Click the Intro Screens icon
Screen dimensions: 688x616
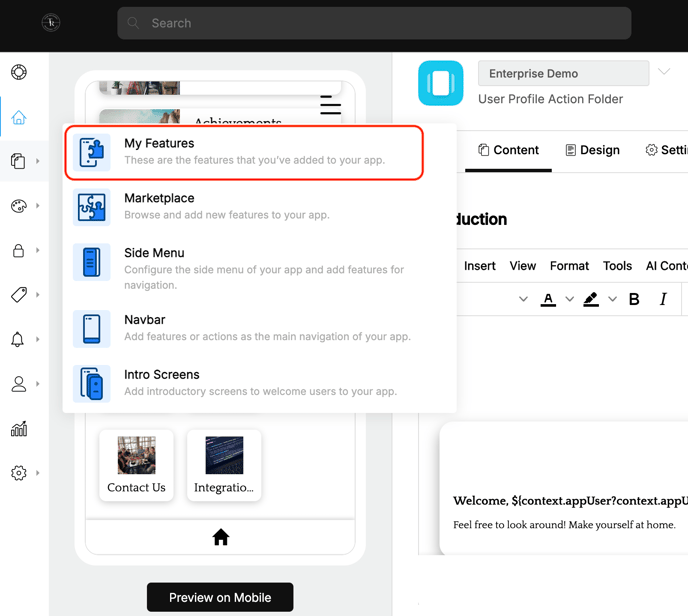tap(92, 383)
